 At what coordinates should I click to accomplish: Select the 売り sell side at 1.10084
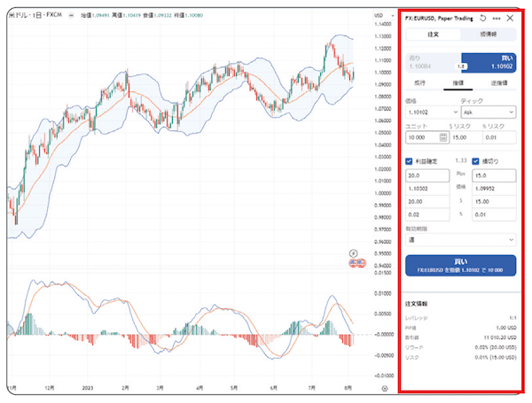coord(431,62)
